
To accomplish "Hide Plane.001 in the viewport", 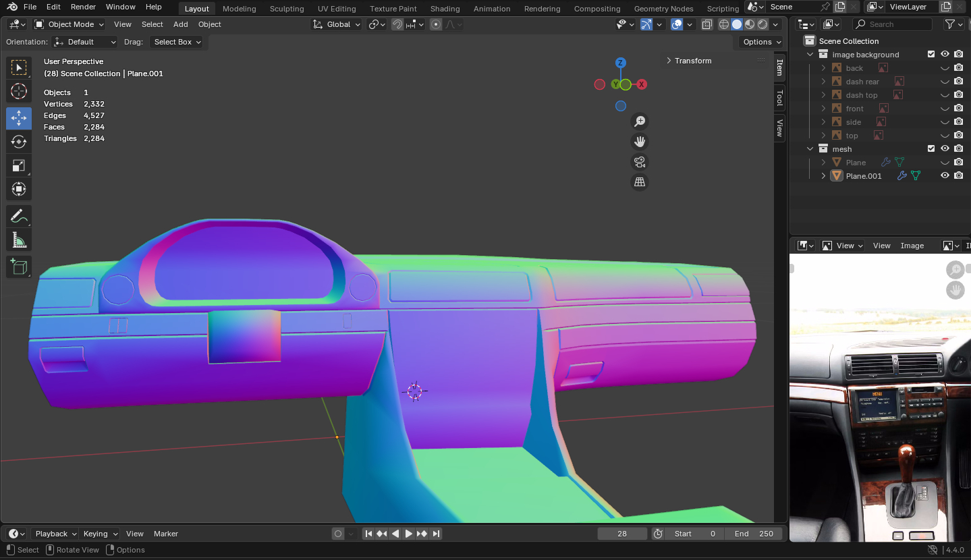I will [x=945, y=176].
